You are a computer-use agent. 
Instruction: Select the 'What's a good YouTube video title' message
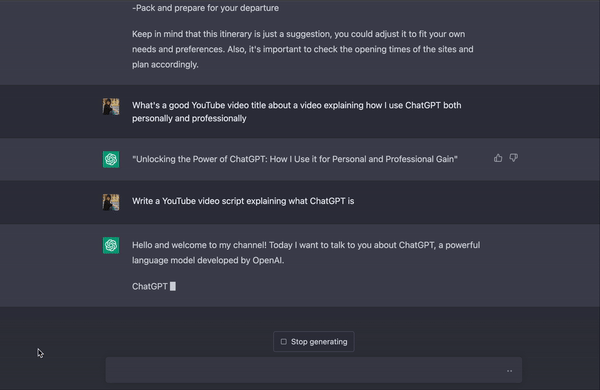[297, 112]
